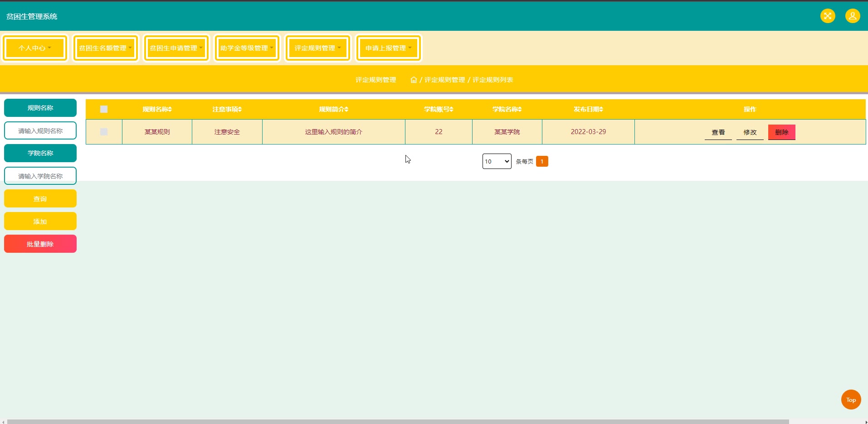The width and height of the screenshot is (868, 424).
Task: Focus the 请输入规则名称 input field
Action: pyautogui.click(x=40, y=130)
